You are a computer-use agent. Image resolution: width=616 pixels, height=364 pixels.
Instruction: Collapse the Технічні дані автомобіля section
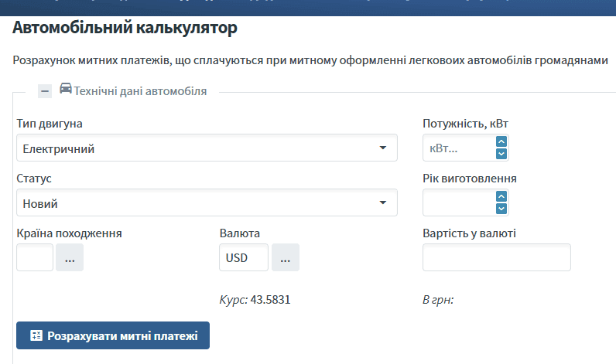click(45, 90)
